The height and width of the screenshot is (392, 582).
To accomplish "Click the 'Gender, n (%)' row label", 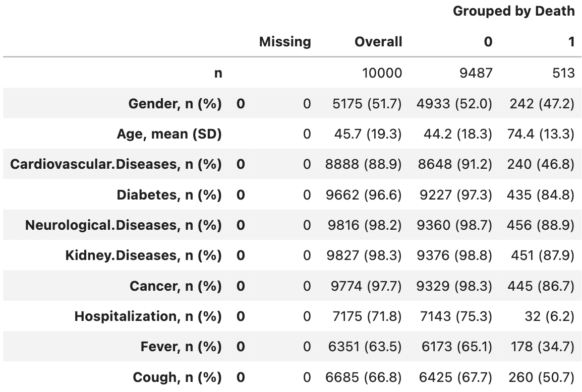I will 176,104.
